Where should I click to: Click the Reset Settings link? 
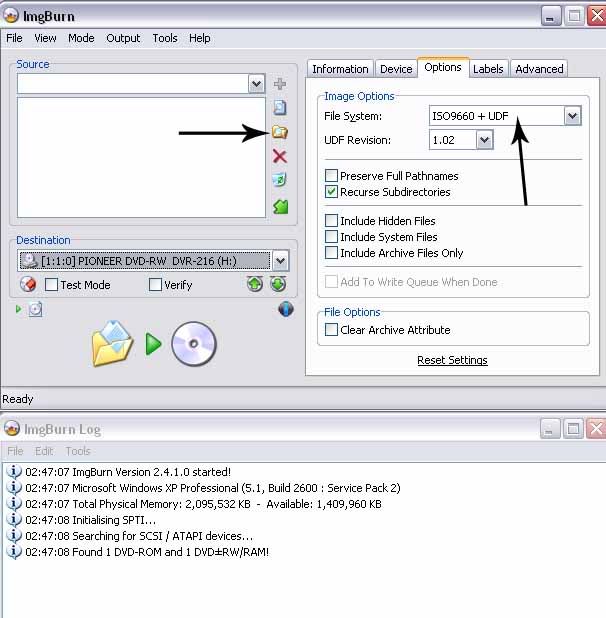coord(452,360)
